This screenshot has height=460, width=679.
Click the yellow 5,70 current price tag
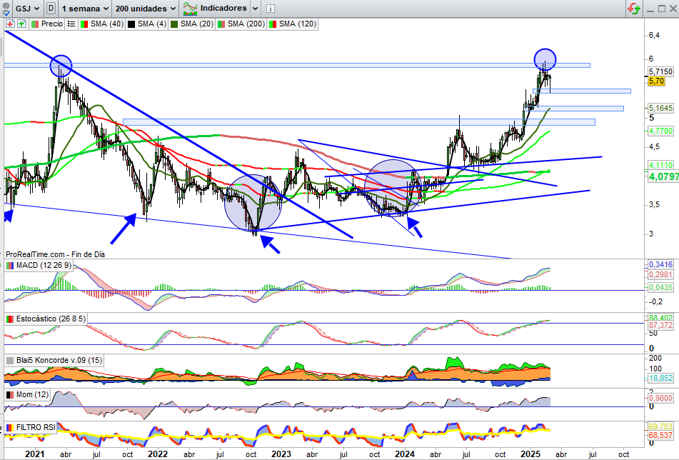coord(656,81)
